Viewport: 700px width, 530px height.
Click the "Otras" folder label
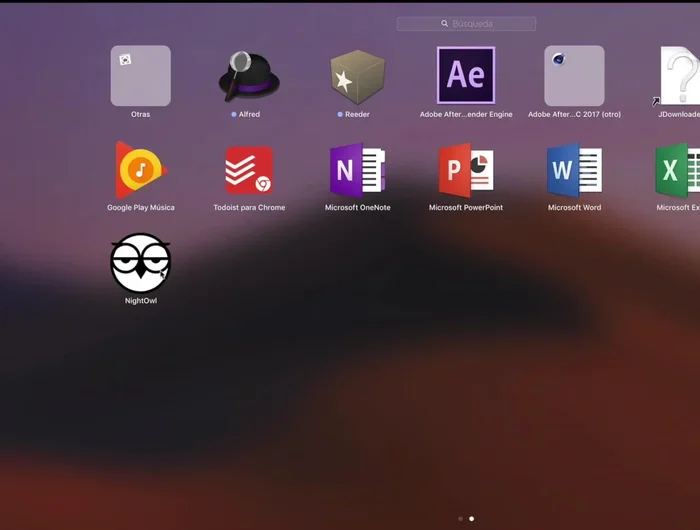141,114
